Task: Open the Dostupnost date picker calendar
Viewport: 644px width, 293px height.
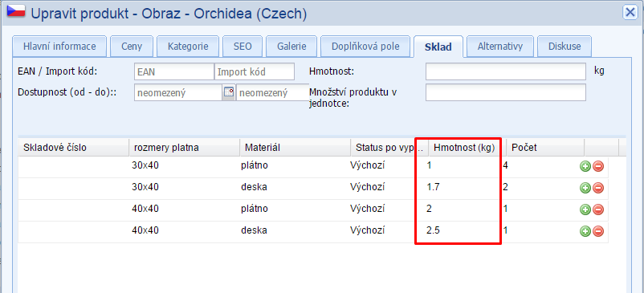Action: click(228, 92)
